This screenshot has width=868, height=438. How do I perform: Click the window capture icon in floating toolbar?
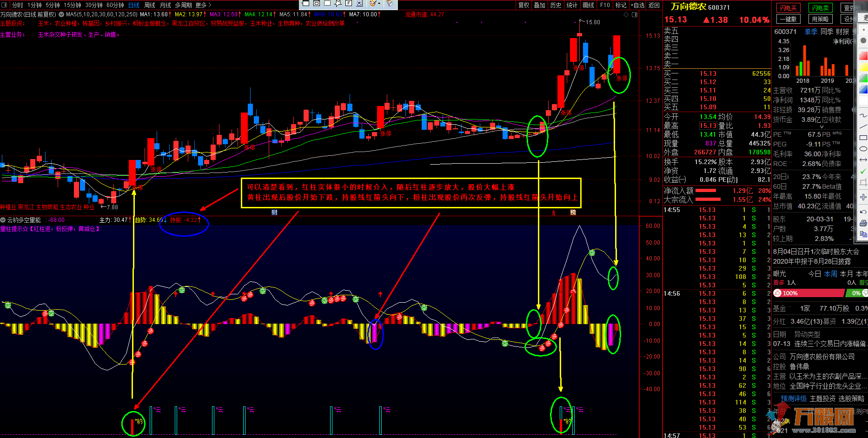317,3
